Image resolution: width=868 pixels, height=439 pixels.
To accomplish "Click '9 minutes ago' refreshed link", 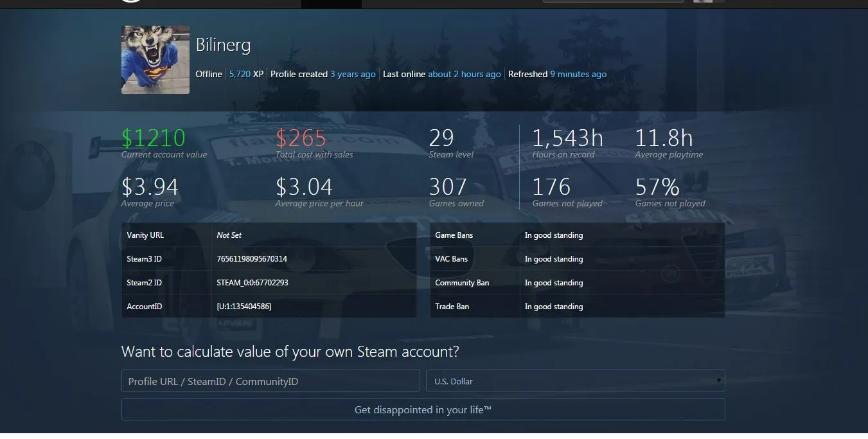I will 578,74.
